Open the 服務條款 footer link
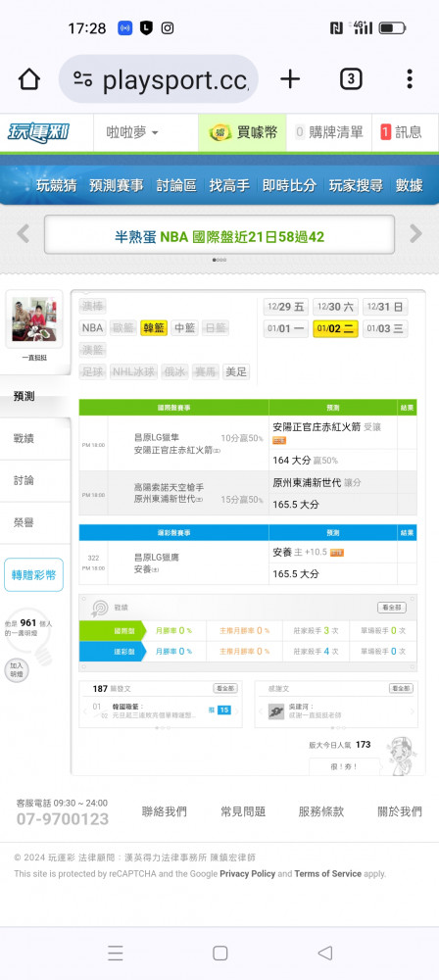439x980 pixels. (321, 811)
